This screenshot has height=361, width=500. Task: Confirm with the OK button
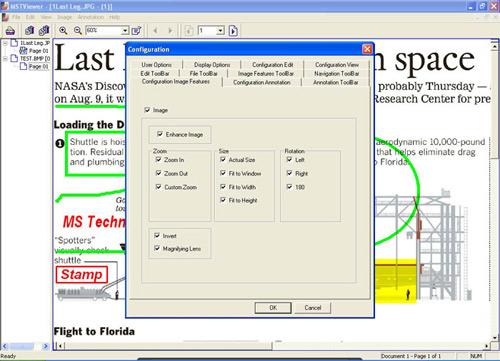point(273,308)
